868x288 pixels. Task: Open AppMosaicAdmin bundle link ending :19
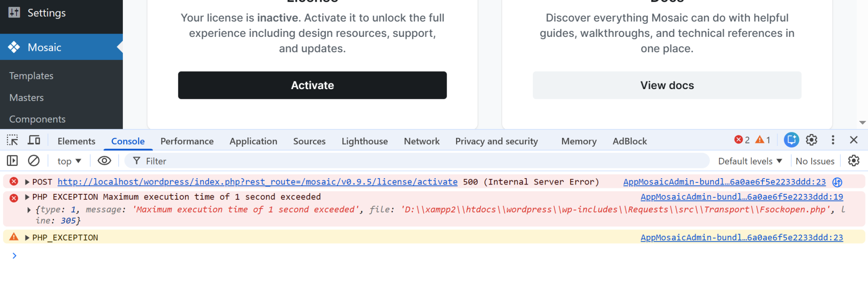click(x=742, y=197)
